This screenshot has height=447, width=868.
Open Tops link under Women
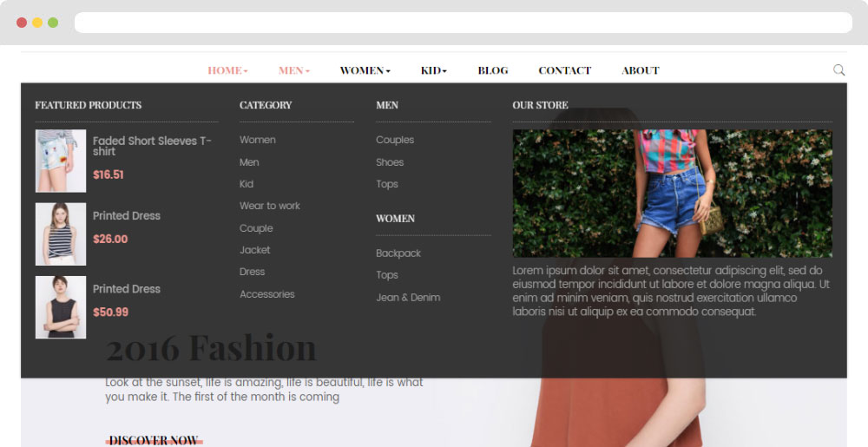coord(387,275)
